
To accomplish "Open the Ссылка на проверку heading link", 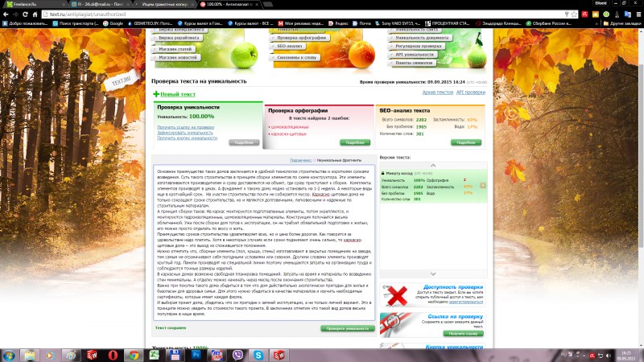I will (455, 316).
